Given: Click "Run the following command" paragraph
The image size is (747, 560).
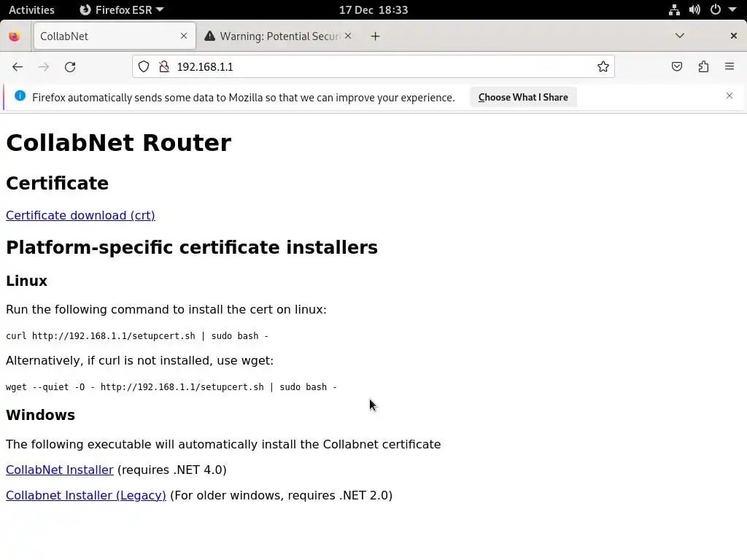Looking at the screenshot, I should 166,309.
